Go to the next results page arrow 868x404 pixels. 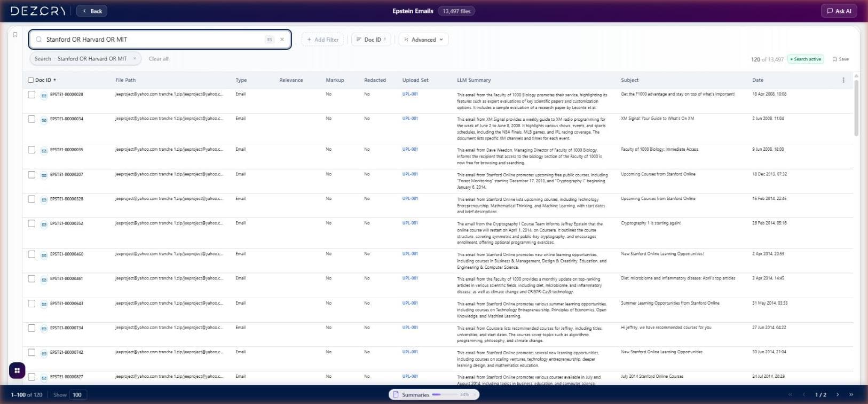click(838, 395)
